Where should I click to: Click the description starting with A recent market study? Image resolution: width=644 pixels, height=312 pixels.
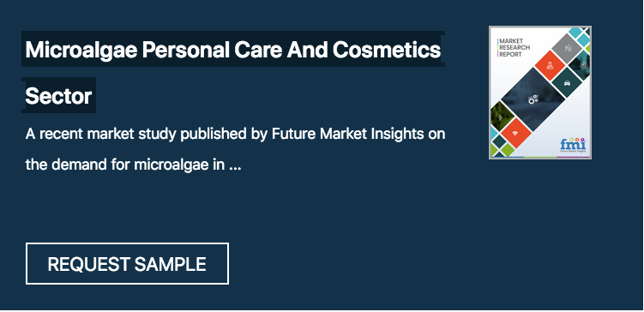pyautogui.click(x=235, y=149)
